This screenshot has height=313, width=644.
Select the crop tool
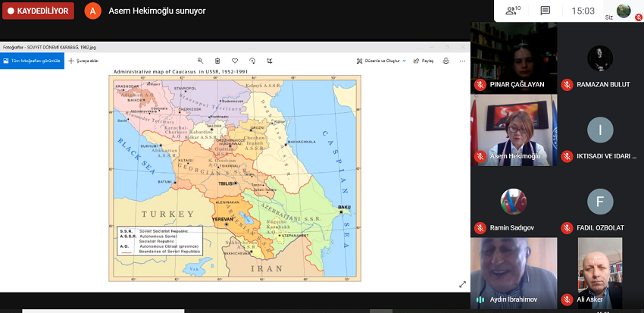[269, 61]
